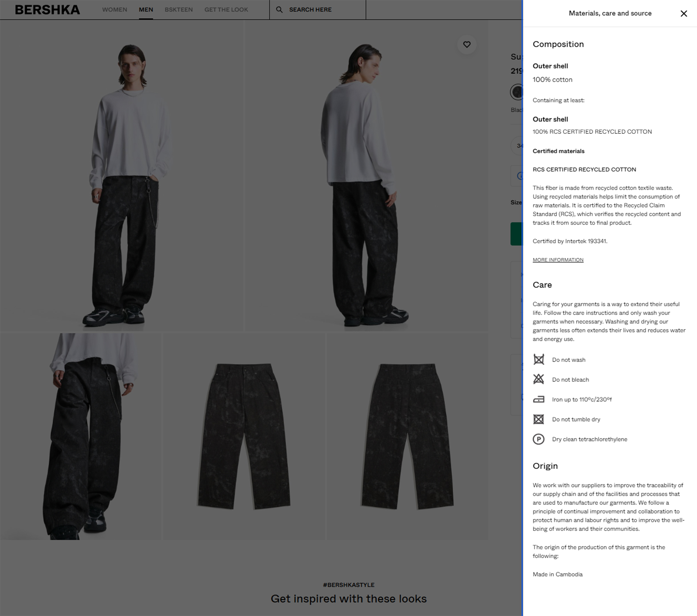Click the Do not wash care icon
The height and width of the screenshot is (616, 697).
[x=538, y=360]
